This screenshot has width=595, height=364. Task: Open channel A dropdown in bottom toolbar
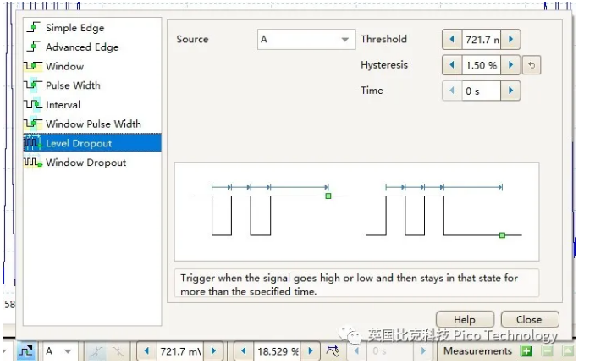pos(59,351)
